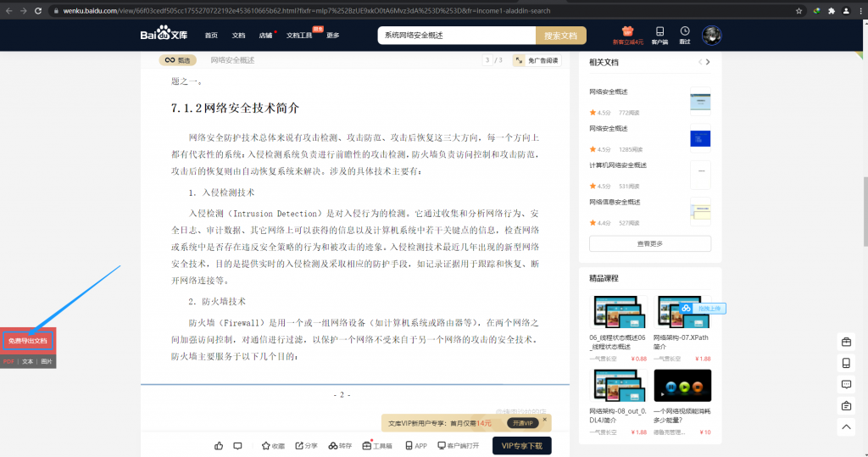
Task: Click the 查看更多 button
Action: tap(650, 243)
